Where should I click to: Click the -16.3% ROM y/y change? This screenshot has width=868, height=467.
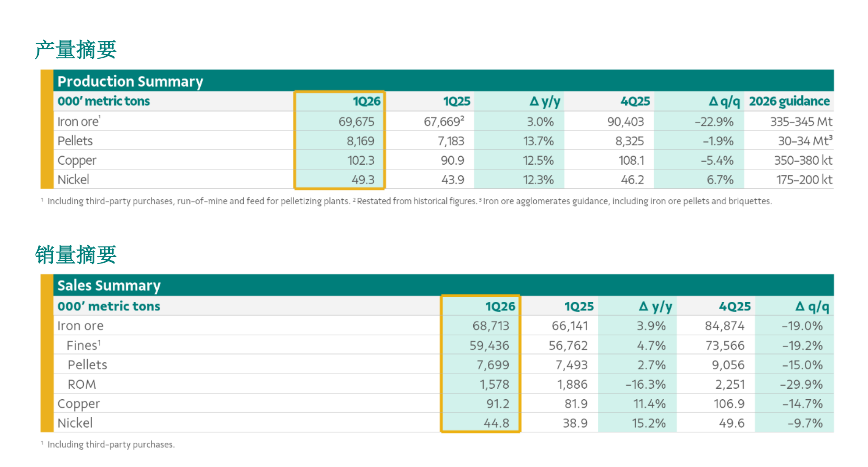pyautogui.click(x=645, y=384)
